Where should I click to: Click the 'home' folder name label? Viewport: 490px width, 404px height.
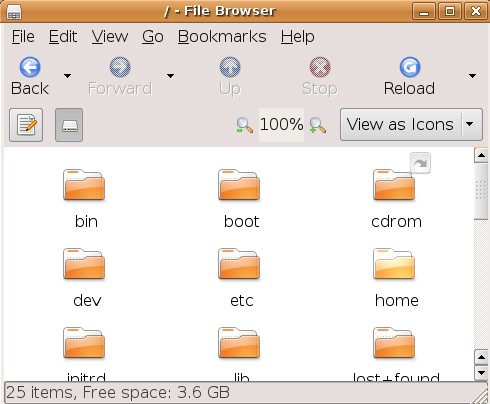397,300
